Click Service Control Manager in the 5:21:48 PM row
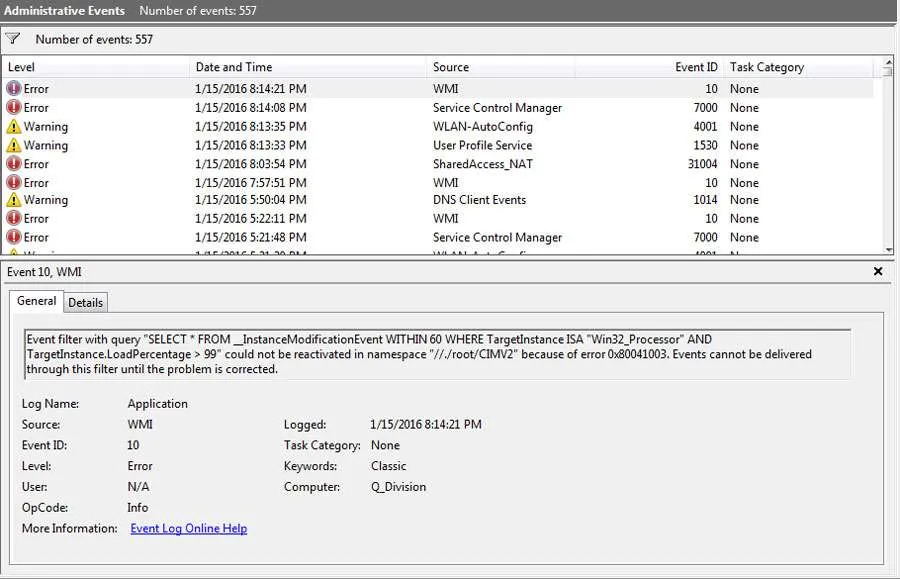 (x=497, y=237)
